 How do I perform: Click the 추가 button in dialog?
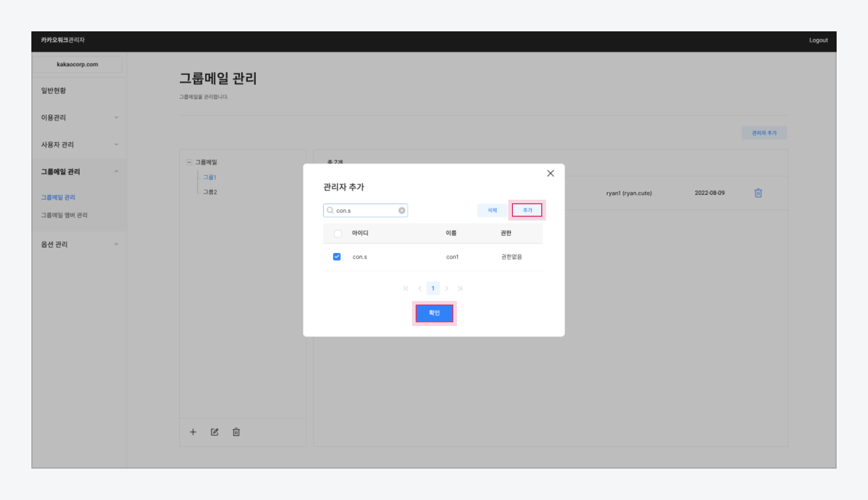pyautogui.click(x=527, y=210)
